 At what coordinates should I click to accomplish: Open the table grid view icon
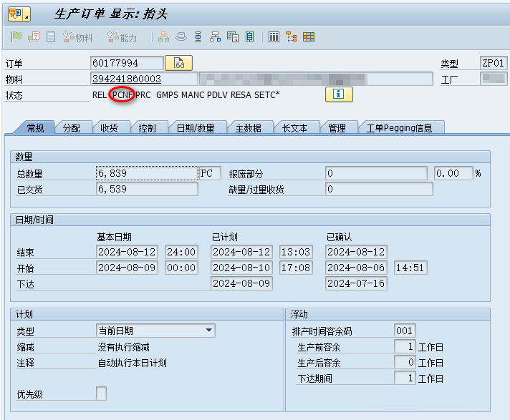click(x=274, y=37)
